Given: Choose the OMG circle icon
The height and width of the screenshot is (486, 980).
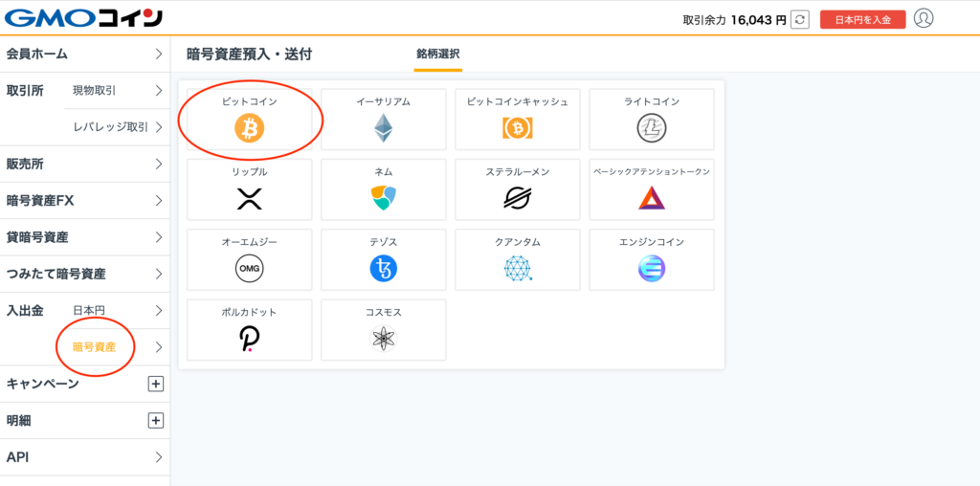Looking at the screenshot, I should click(250, 269).
